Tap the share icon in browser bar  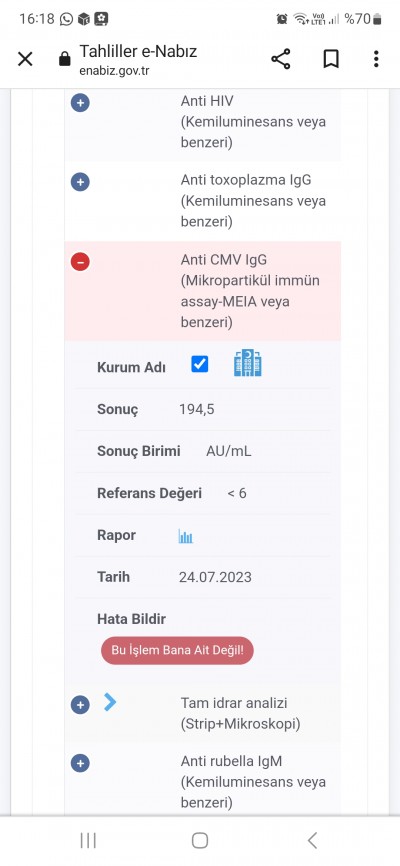pyautogui.click(x=281, y=59)
